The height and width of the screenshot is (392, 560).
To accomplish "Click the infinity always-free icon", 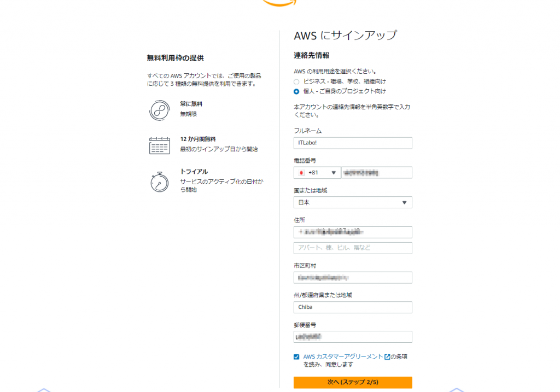I will (x=159, y=110).
